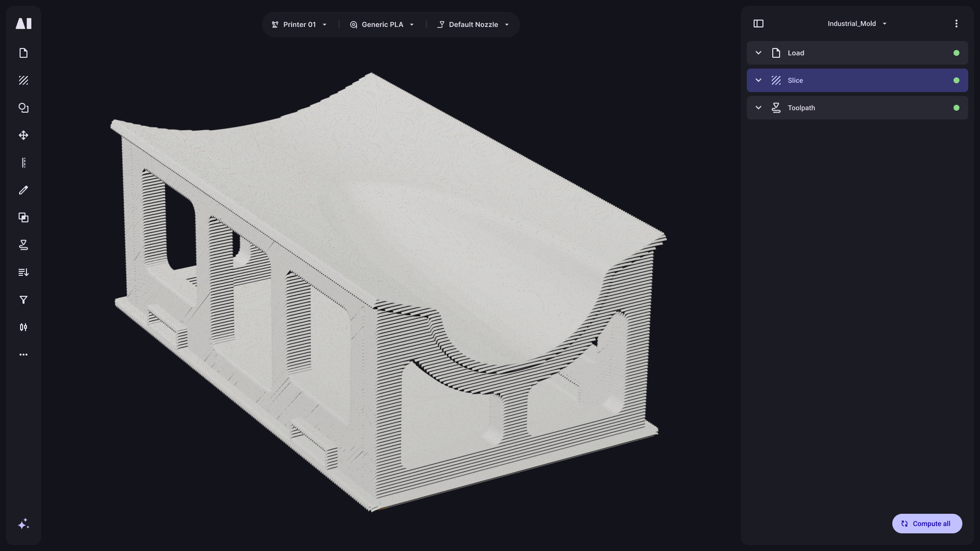980x551 pixels.
Task: Open the vertical three-dot options menu
Action: [x=956, y=24]
